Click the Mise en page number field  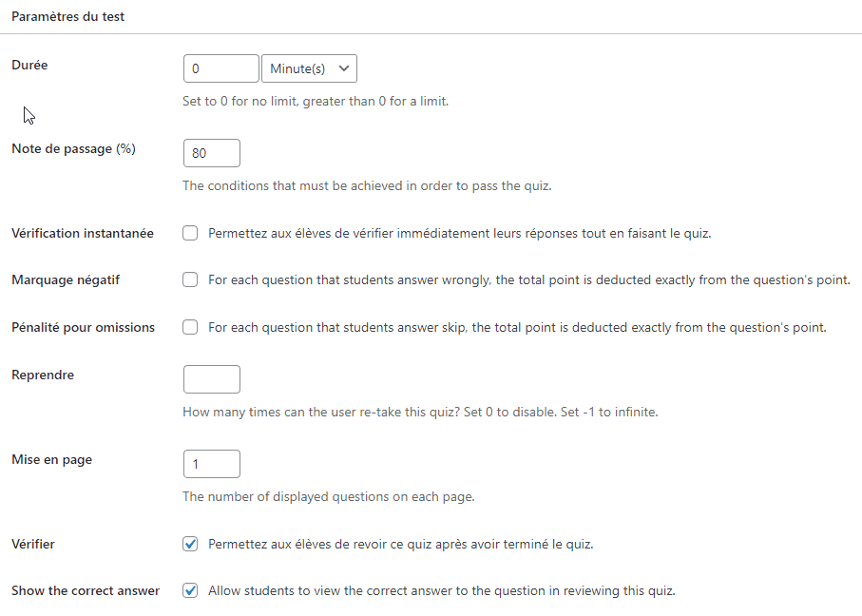(x=211, y=463)
